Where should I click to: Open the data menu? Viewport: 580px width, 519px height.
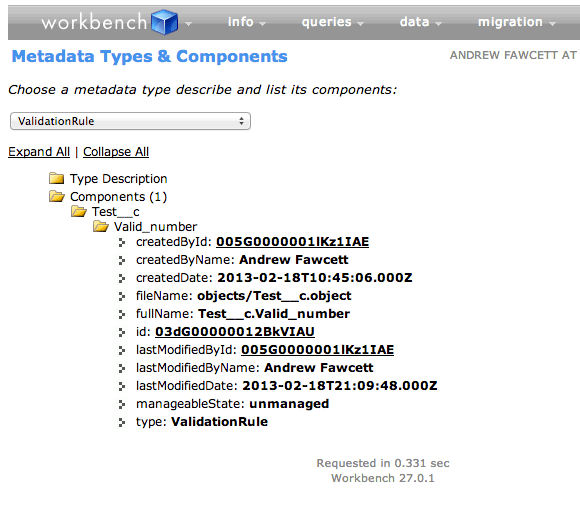coord(421,22)
